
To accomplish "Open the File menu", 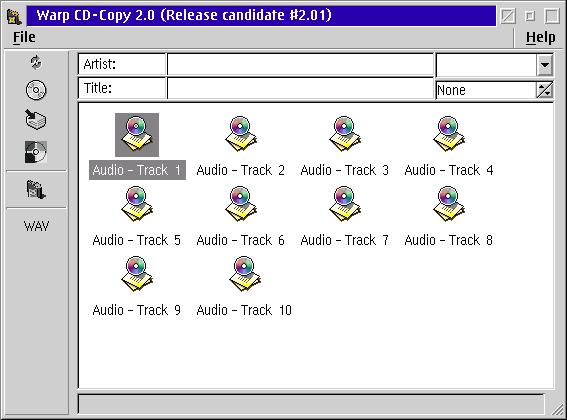I will (24, 37).
